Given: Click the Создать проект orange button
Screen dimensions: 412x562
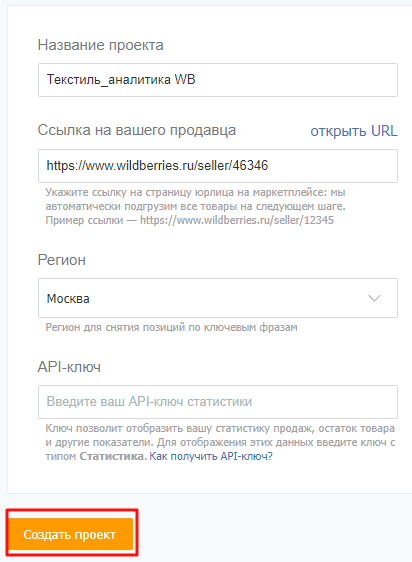Looking at the screenshot, I should [71, 534].
